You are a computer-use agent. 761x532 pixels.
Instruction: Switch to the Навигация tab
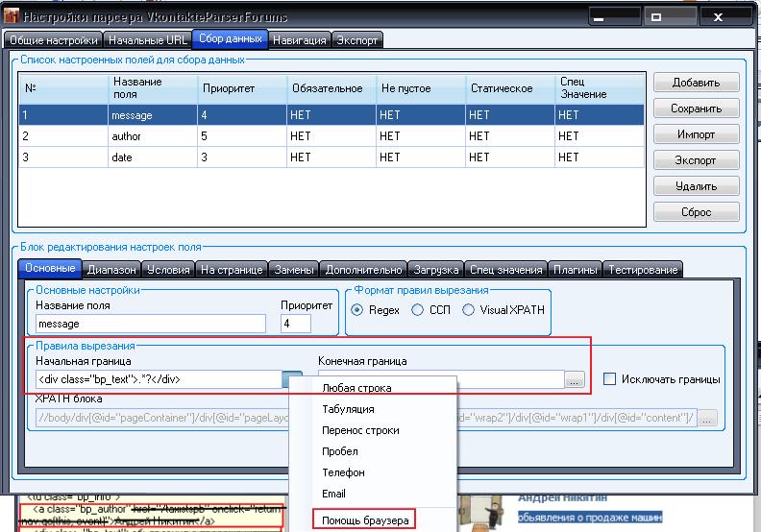[x=299, y=40]
